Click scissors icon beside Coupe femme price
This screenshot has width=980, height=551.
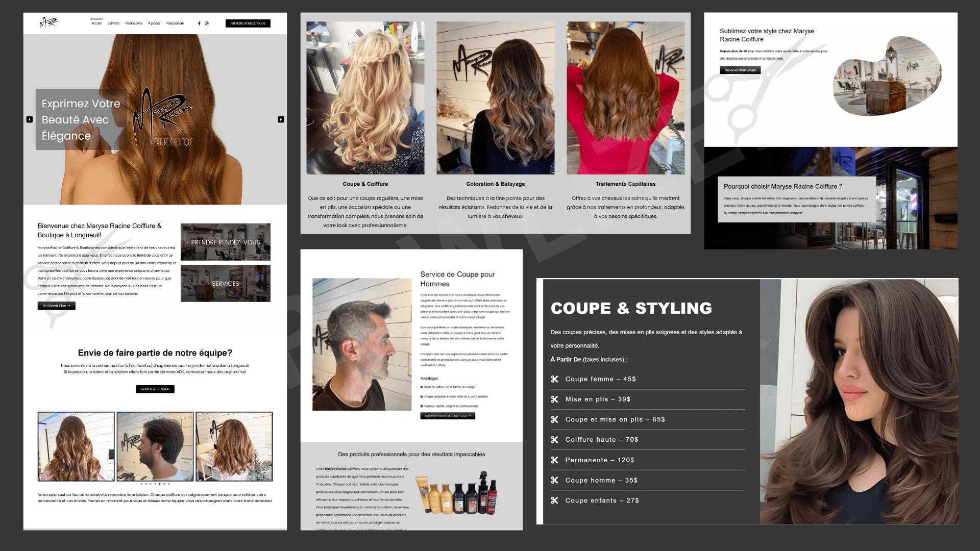point(554,379)
